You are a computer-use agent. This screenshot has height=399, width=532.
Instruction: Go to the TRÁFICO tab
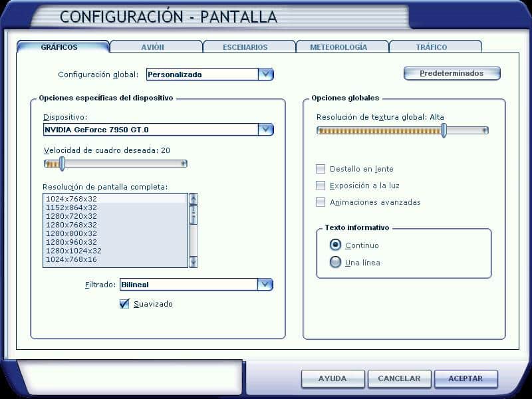[435, 47]
